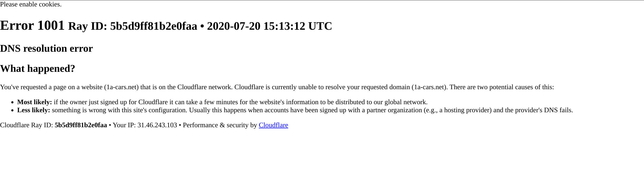Click the second bullet point marker
Viewport: 644px width, 180px height.
12,110
